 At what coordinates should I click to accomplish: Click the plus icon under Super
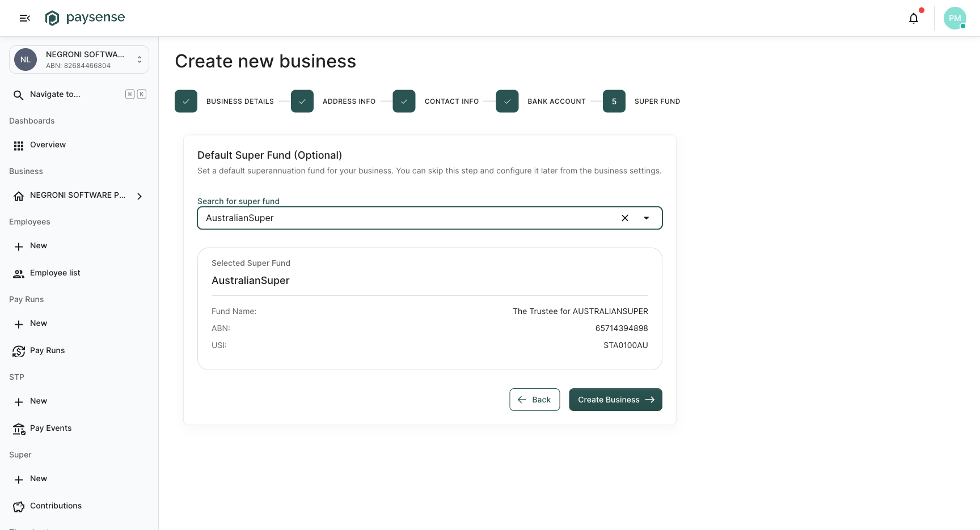click(19, 480)
